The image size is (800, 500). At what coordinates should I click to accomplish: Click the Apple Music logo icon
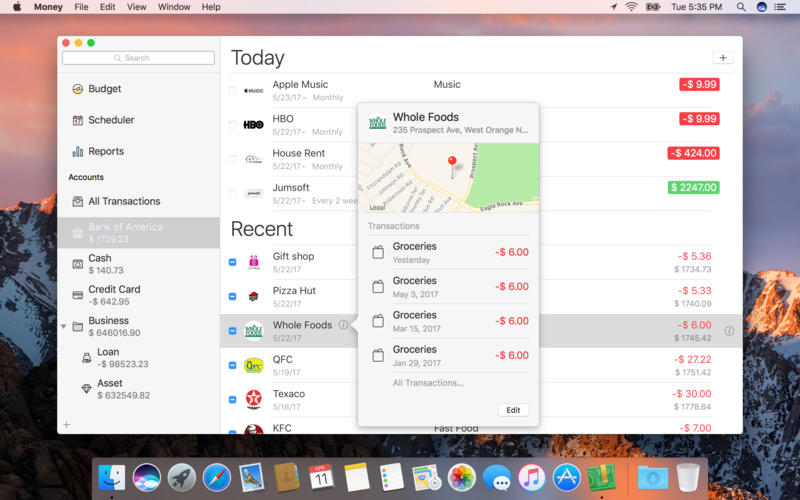pyautogui.click(x=254, y=90)
